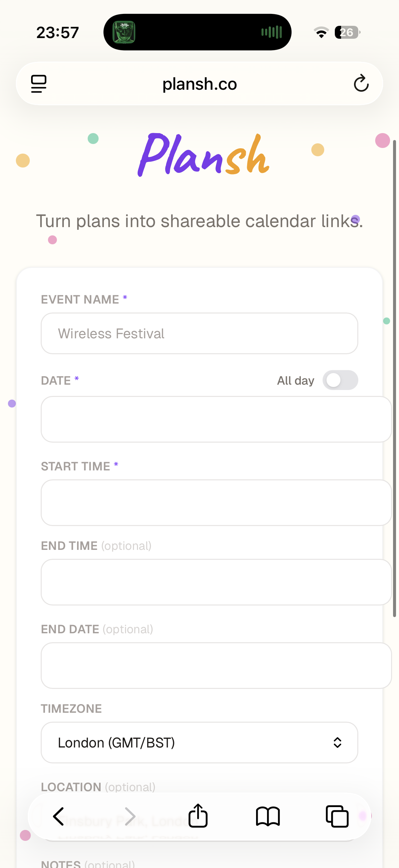
Task: Show open tabs overview icon
Action: pyautogui.click(x=337, y=816)
